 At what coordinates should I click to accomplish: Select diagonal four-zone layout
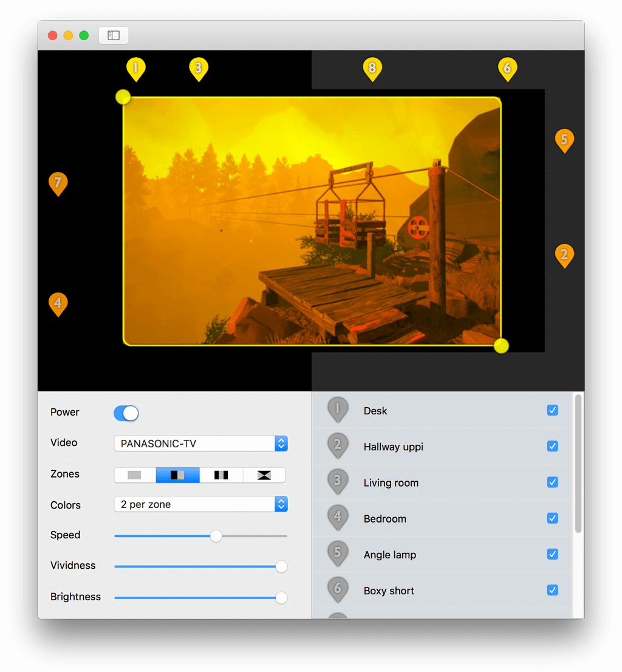[264, 475]
